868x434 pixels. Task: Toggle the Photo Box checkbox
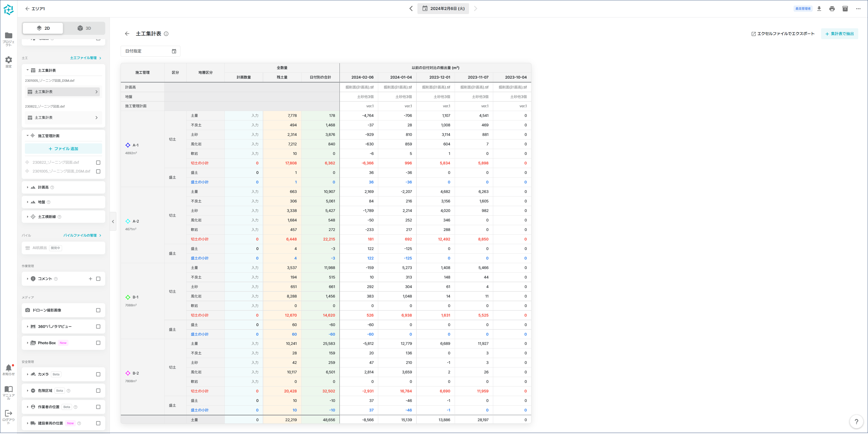(x=98, y=343)
